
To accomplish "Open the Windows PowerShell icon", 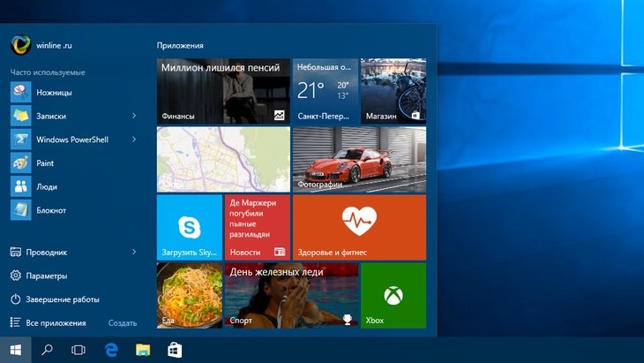I will tap(20, 140).
